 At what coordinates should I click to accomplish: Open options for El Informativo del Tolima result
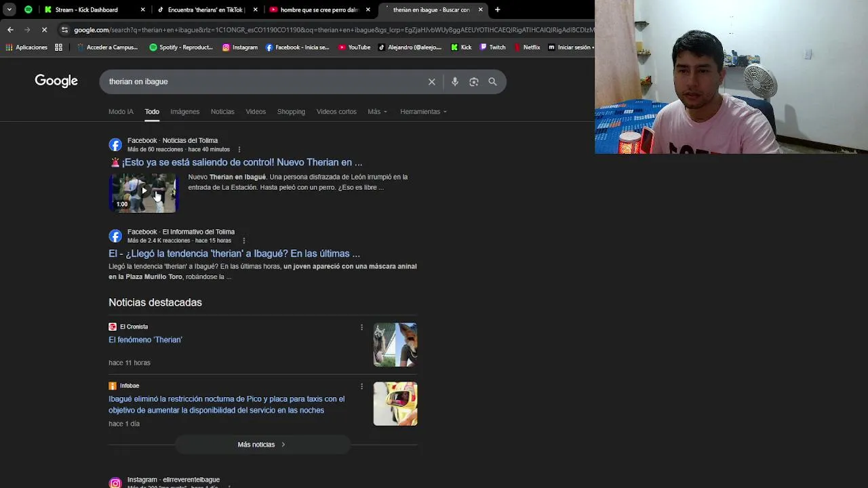(243, 241)
